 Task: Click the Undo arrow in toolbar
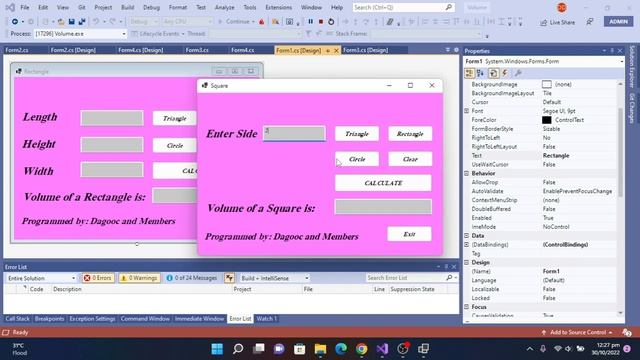96,22
